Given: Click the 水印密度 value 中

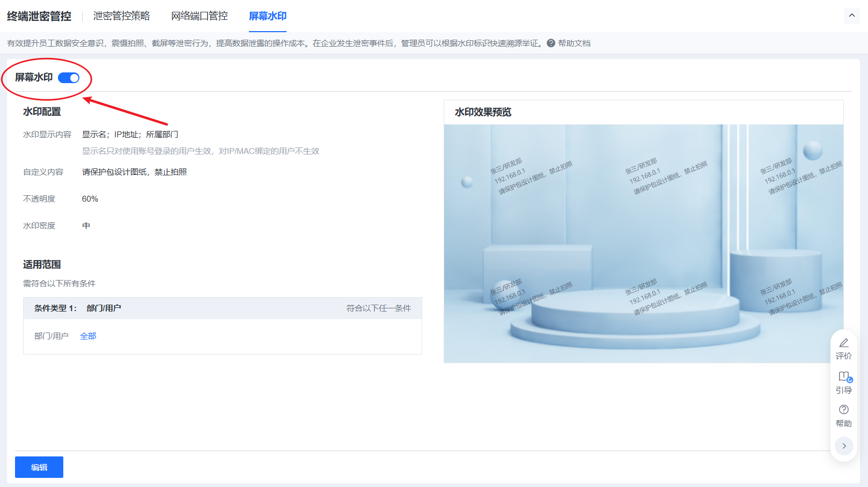Looking at the screenshot, I should (x=86, y=226).
